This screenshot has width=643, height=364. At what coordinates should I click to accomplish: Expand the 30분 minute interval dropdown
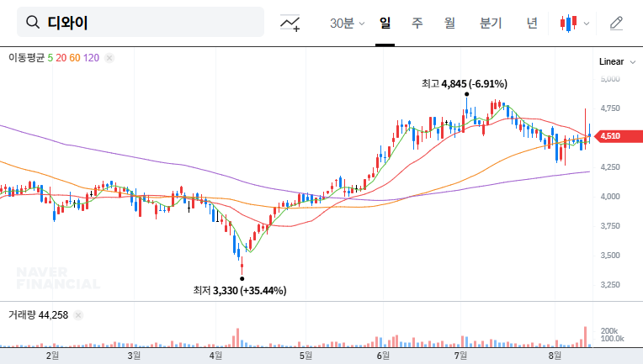tap(347, 24)
